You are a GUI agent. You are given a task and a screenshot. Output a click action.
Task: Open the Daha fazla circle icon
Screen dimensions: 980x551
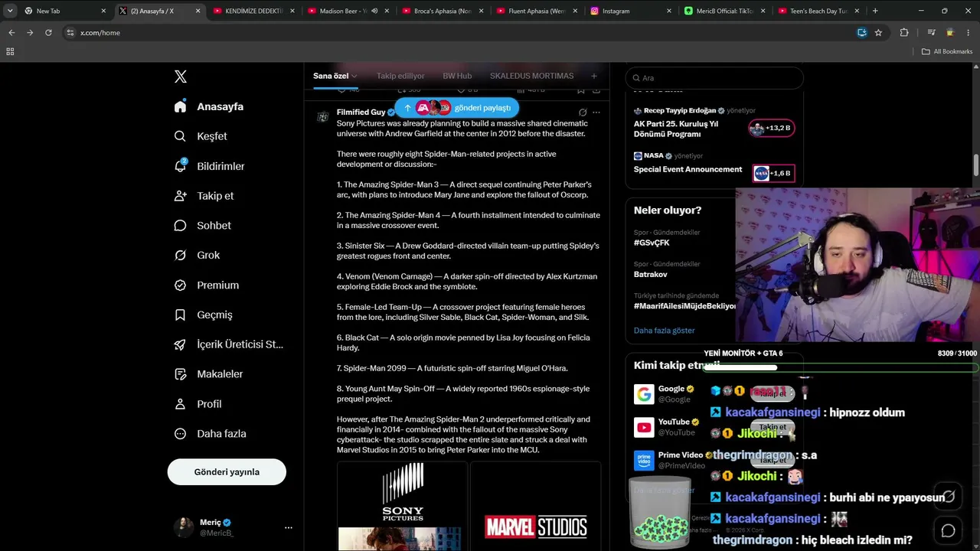[180, 434]
